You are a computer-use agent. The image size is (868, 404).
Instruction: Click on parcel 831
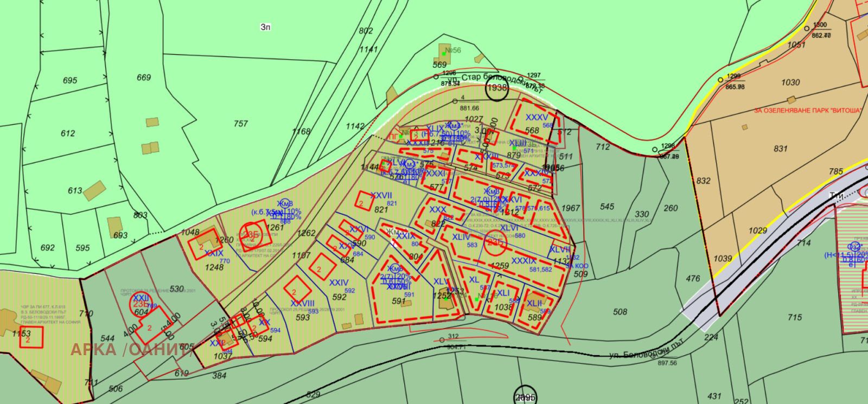(781, 149)
